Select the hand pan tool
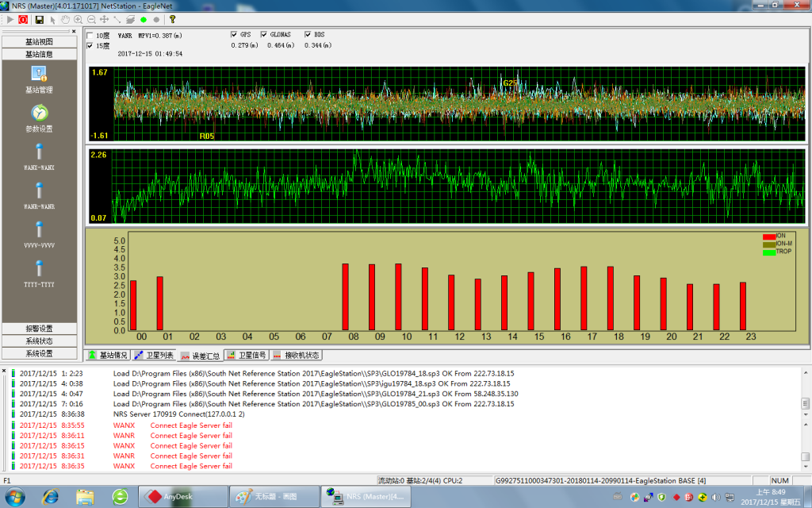 click(65, 19)
